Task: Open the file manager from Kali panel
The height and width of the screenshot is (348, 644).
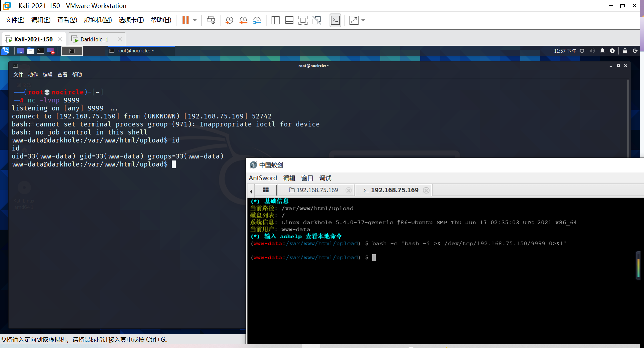Action: (31, 51)
